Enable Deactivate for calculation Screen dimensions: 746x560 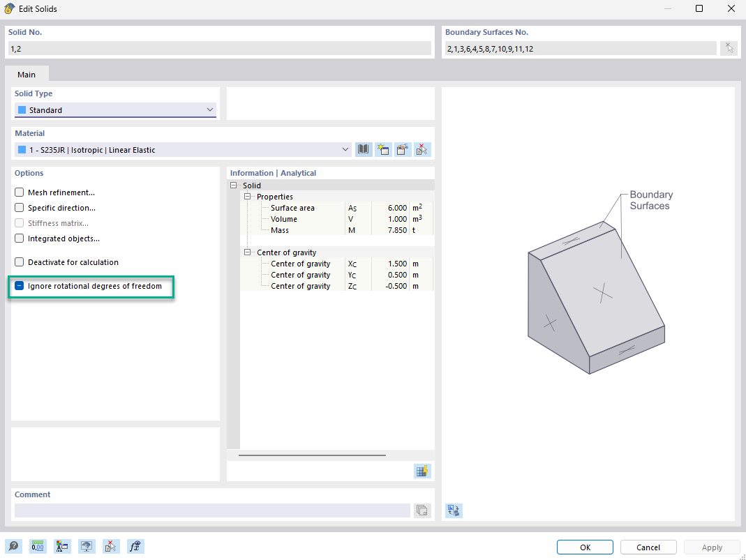19,262
